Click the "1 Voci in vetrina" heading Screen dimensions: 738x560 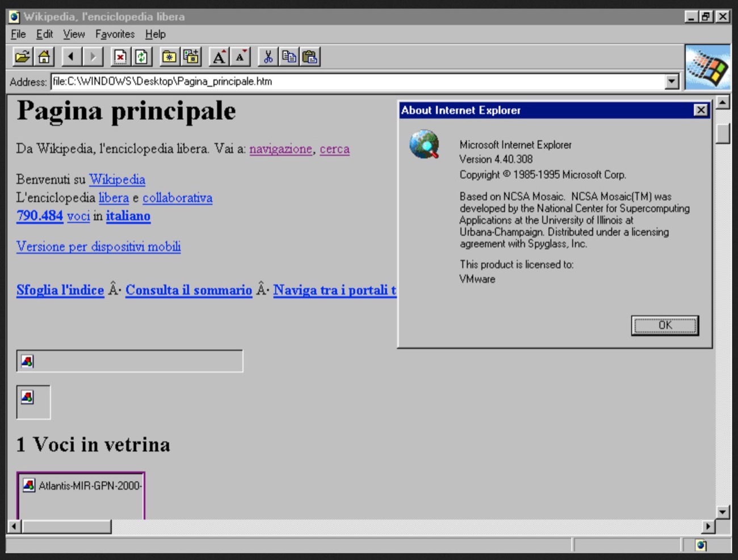(x=93, y=445)
